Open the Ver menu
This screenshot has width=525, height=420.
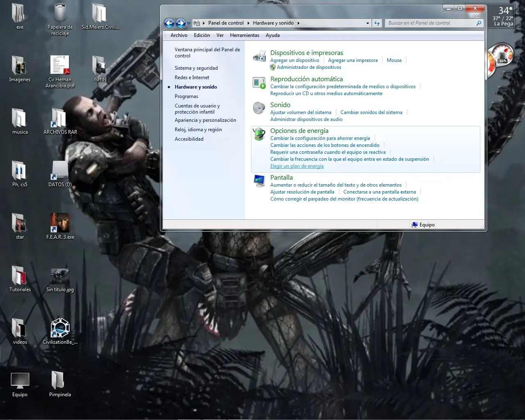tap(220, 35)
